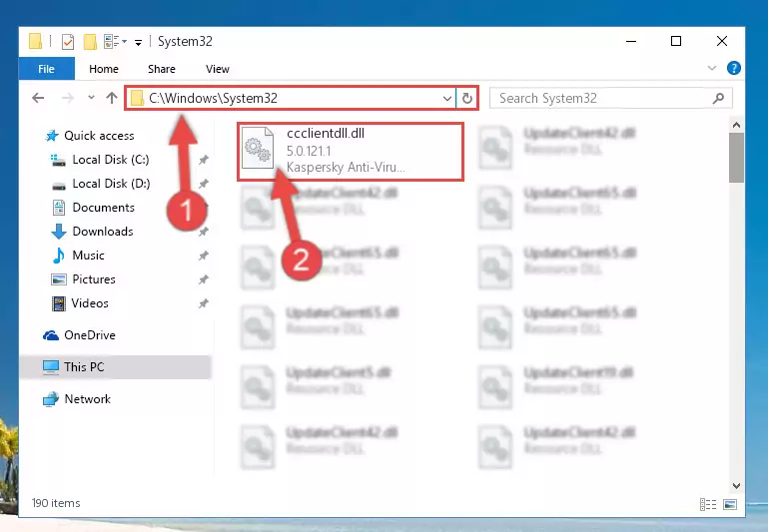768x532 pixels.
Task: Click the address bar path C:\Windows\System32
Action: pyautogui.click(x=213, y=98)
